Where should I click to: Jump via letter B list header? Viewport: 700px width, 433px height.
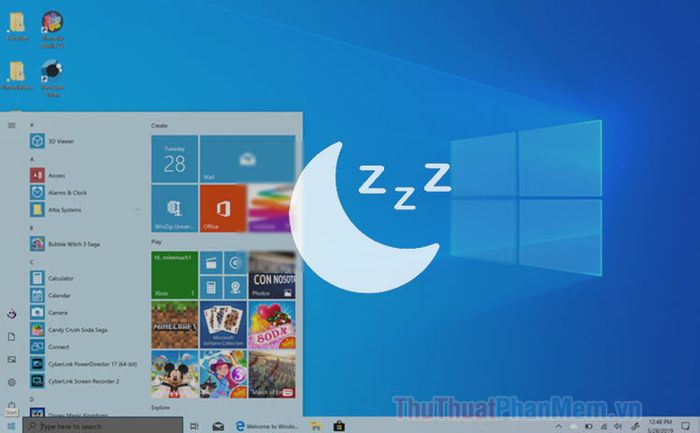(32, 228)
